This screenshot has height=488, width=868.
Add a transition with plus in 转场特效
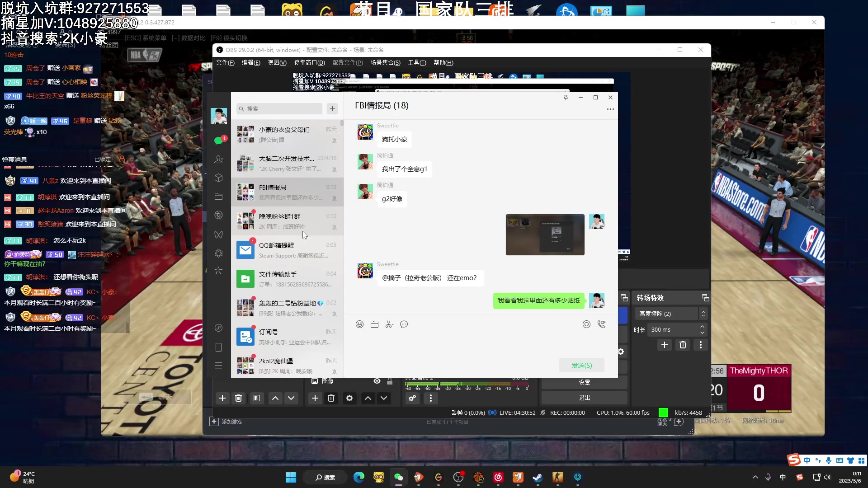point(665,345)
